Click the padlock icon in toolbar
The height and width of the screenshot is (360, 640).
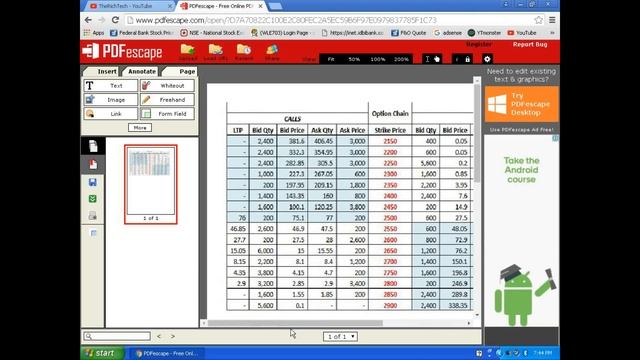point(467,59)
